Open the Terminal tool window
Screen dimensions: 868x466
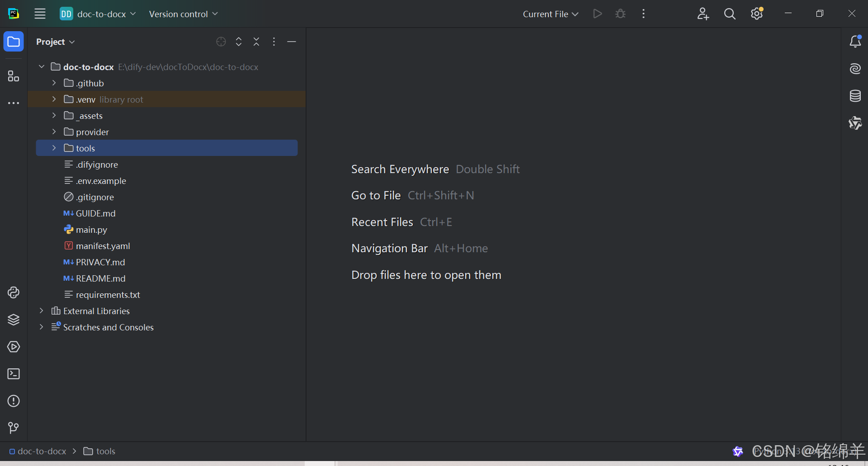14,374
